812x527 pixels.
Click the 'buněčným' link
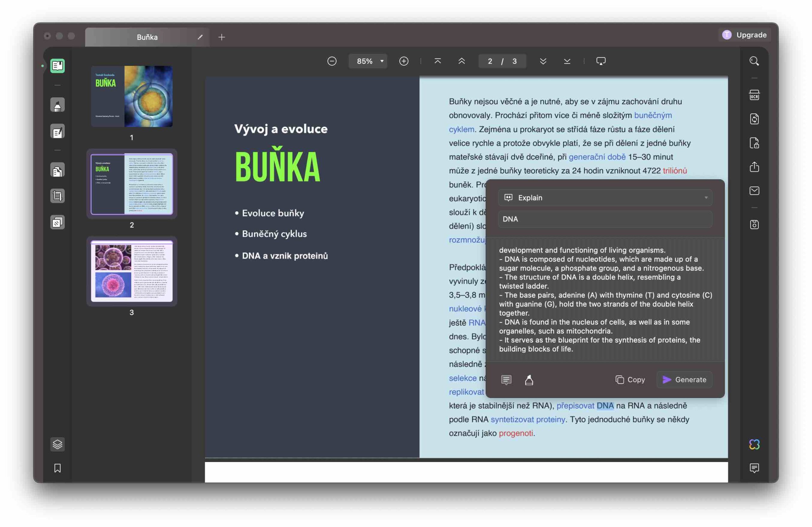click(x=653, y=115)
